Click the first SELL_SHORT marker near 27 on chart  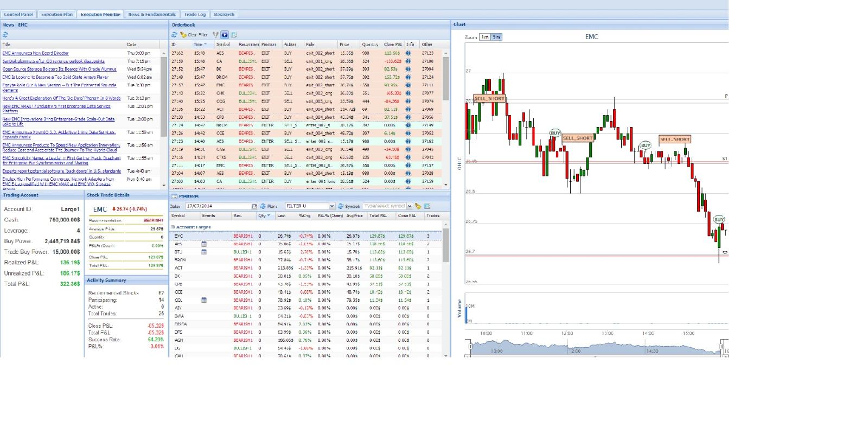click(x=489, y=99)
